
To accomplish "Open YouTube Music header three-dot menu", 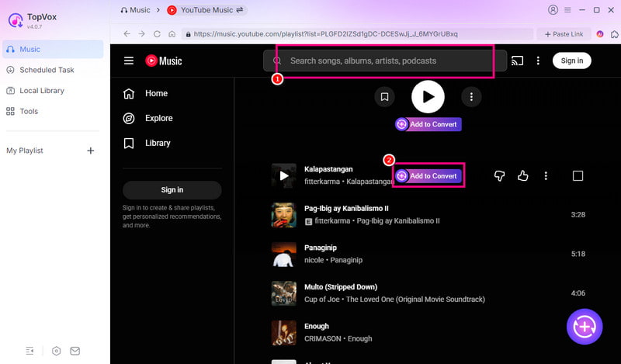I will pyautogui.click(x=538, y=61).
